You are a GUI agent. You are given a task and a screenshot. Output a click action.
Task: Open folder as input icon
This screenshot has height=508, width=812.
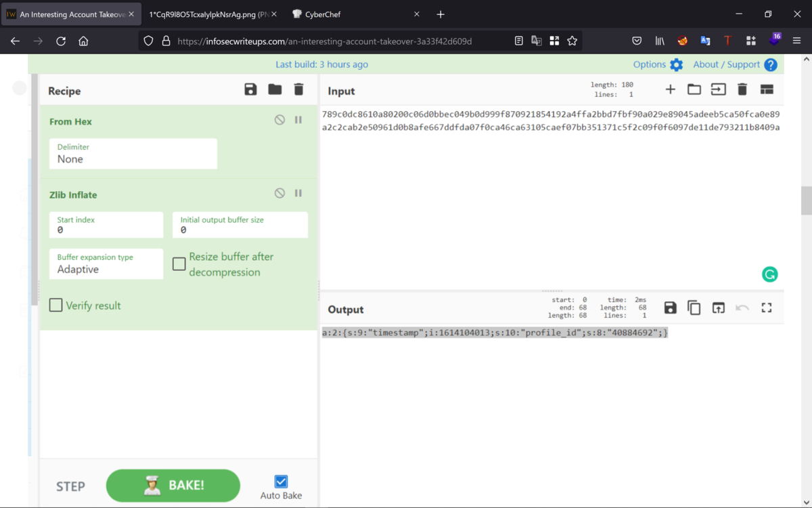click(x=694, y=89)
